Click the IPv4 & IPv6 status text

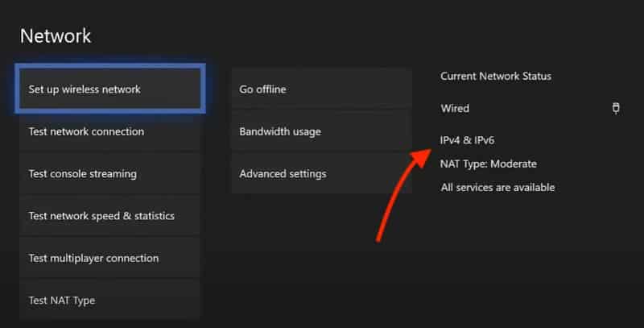click(467, 140)
